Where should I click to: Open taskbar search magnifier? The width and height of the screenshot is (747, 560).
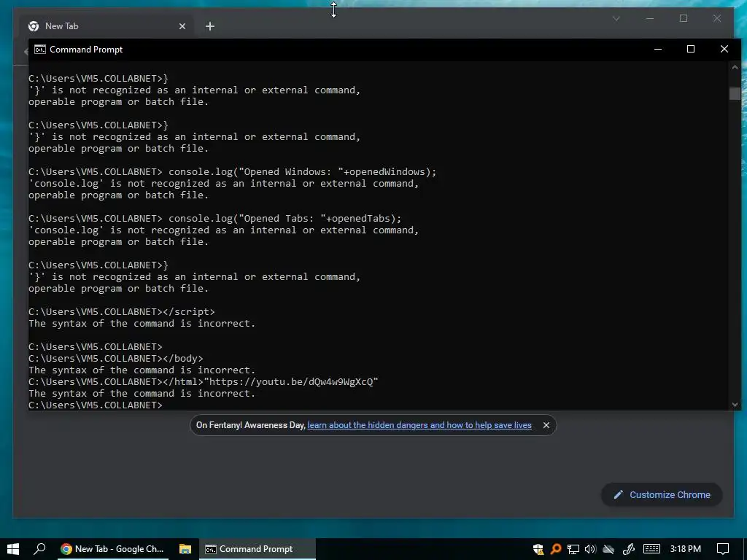click(x=40, y=549)
